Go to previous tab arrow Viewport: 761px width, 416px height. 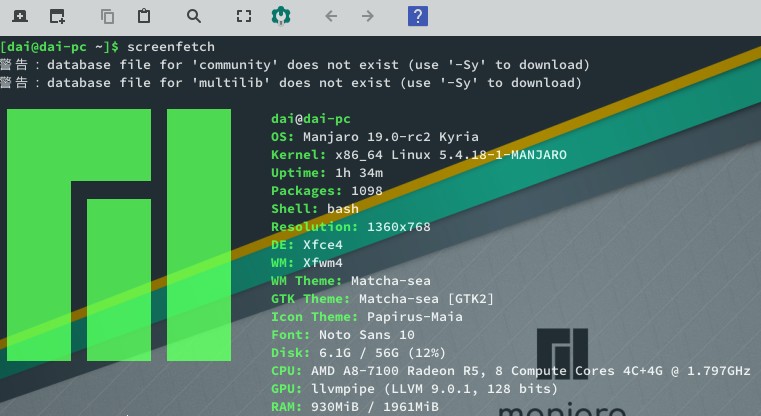(331, 16)
